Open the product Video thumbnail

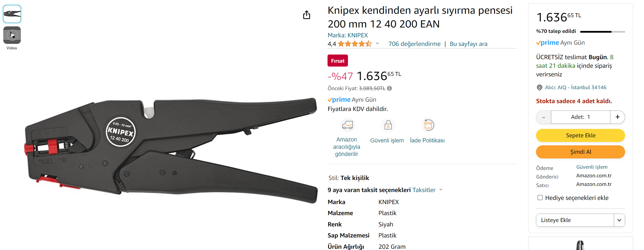click(12, 35)
